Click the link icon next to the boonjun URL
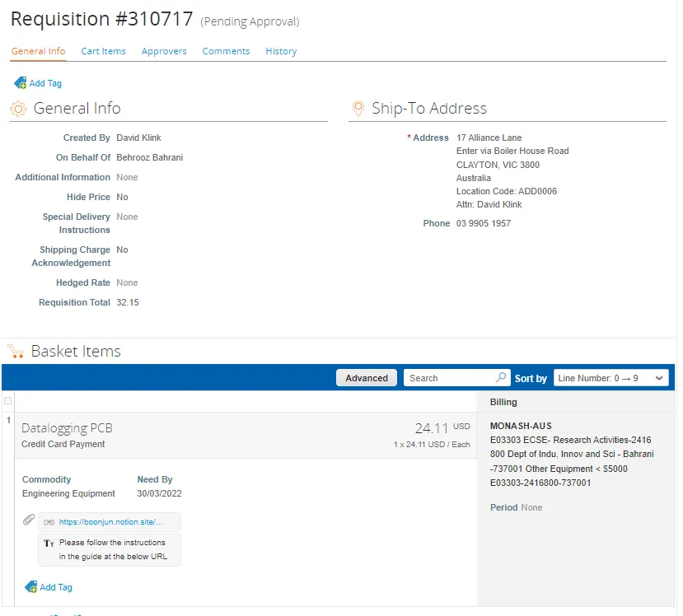The width and height of the screenshot is (683, 616). 49,522
